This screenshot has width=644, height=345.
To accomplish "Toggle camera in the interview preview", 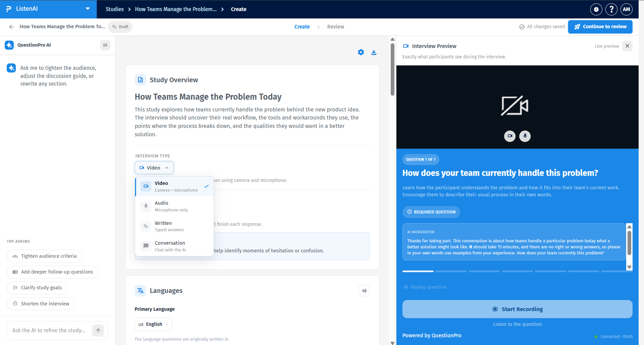I will pyautogui.click(x=510, y=136).
